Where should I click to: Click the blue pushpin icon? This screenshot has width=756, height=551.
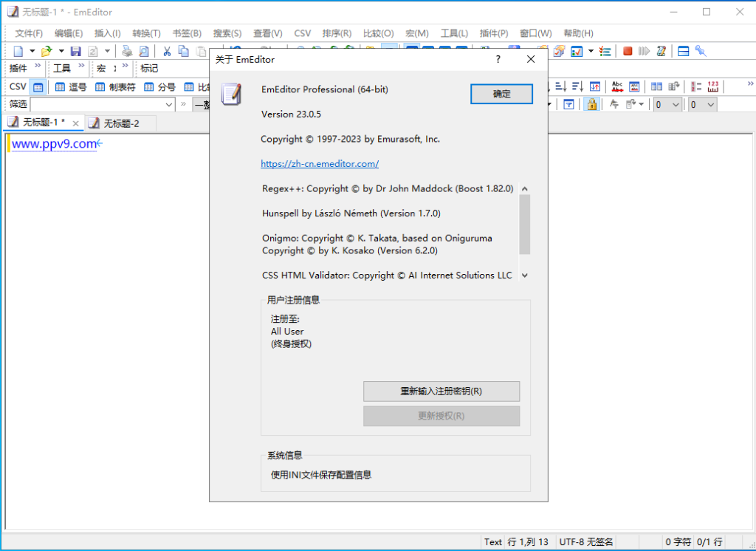701,51
